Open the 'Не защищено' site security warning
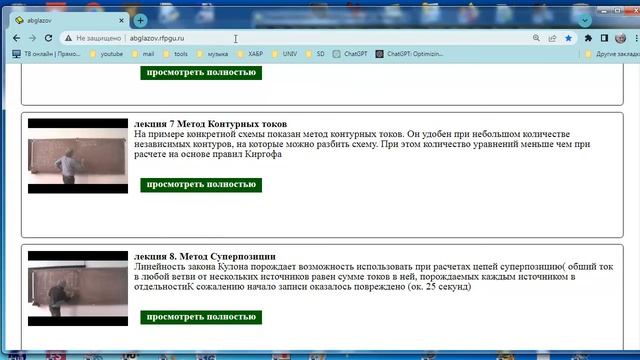The image size is (640, 360). (93, 38)
